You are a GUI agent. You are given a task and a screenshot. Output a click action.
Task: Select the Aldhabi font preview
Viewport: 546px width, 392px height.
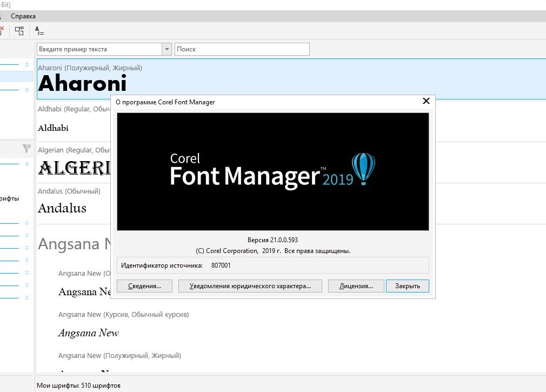point(53,128)
